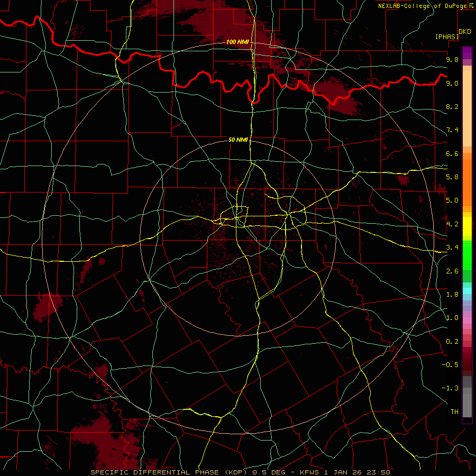Click the [PHAS] unit label
This screenshot has height=476, width=476.
tap(447, 37)
